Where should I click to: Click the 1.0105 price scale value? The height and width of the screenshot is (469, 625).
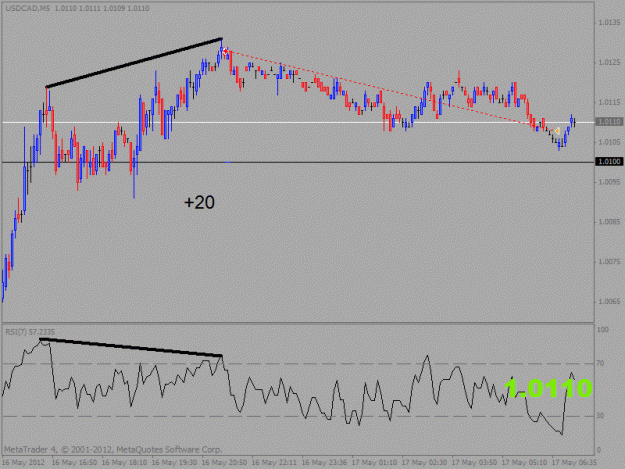[x=609, y=142]
